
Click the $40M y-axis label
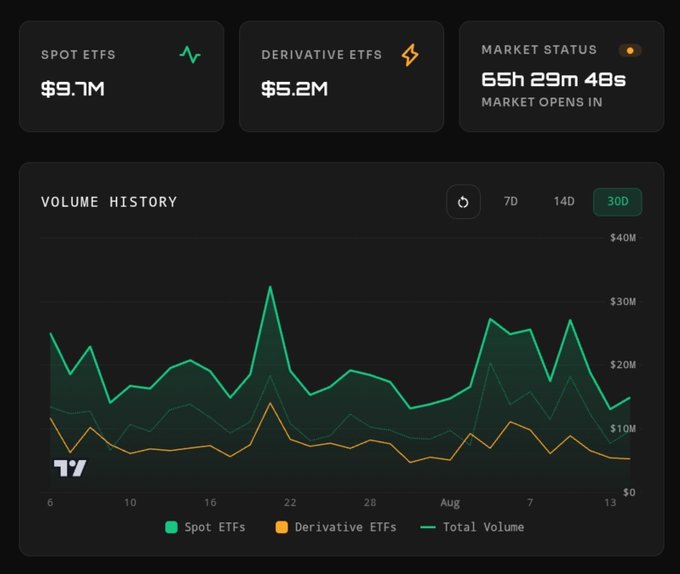[623, 238]
